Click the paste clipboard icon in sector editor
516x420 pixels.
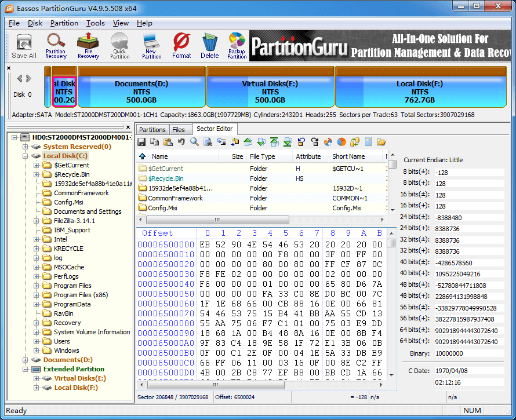coord(168,142)
